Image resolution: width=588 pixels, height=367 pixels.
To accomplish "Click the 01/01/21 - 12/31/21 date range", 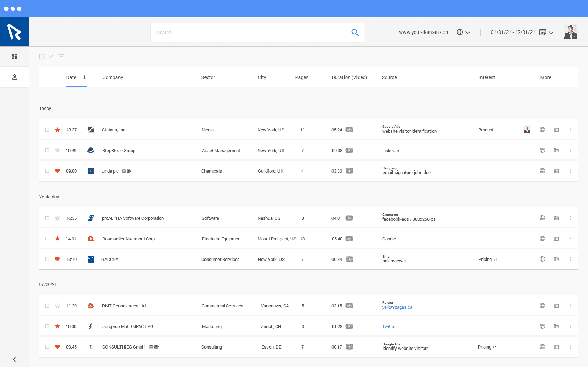I will (x=513, y=32).
